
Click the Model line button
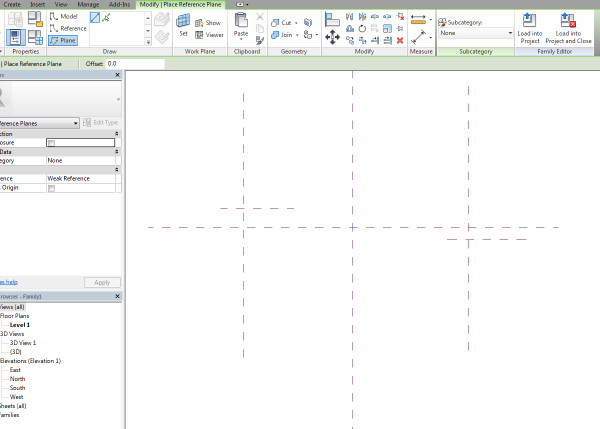(64, 16)
